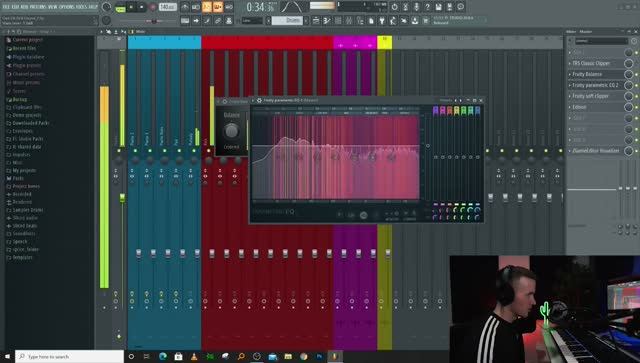
Task: Click the TRS Classic Clipper mix knob
Action: pyautogui.click(x=629, y=63)
